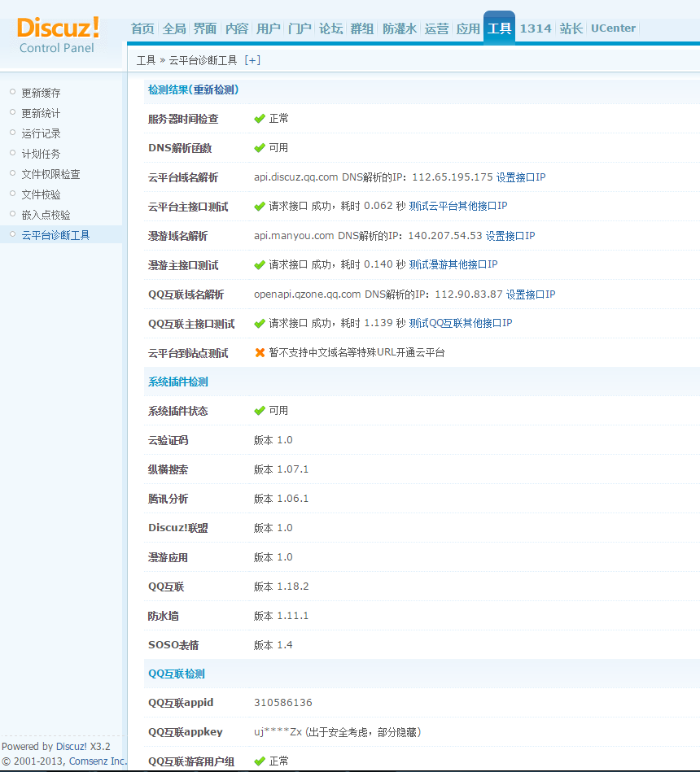Click the SOSO表情 version 1.4 text
The width and height of the screenshot is (700, 772).
pos(273,645)
